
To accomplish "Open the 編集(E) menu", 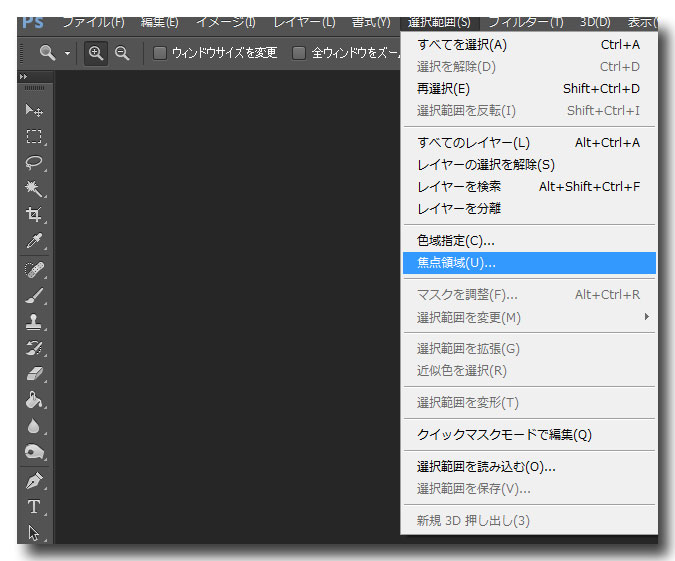I will (159, 22).
